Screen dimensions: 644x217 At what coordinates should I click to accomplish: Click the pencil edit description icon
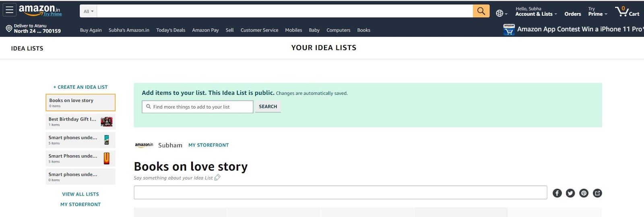pos(217,177)
